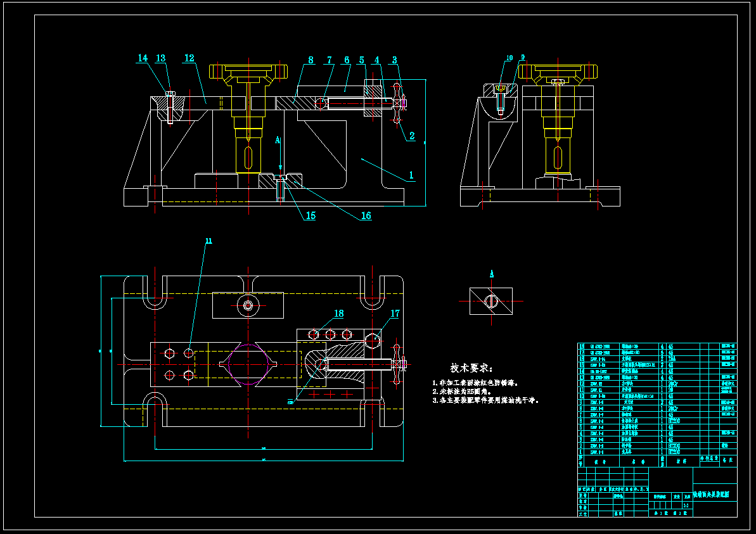Click the 材料 column header in parts list

point(682,461)
